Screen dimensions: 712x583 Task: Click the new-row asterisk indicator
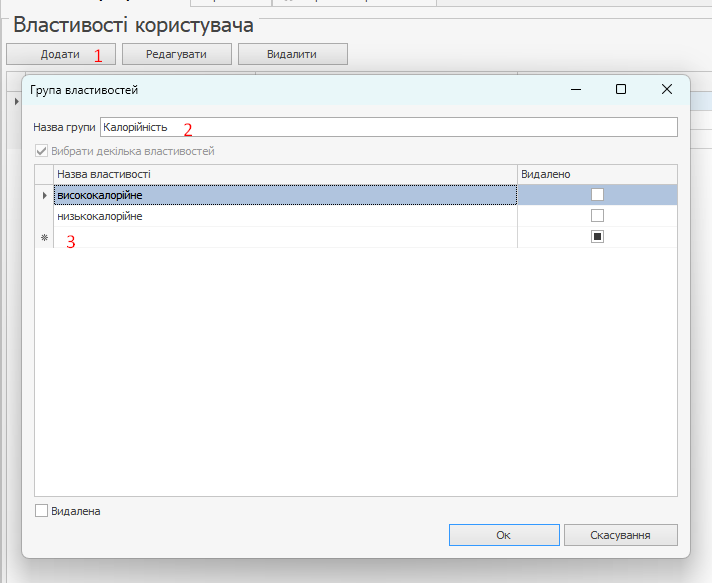click(x=44, y=238)
